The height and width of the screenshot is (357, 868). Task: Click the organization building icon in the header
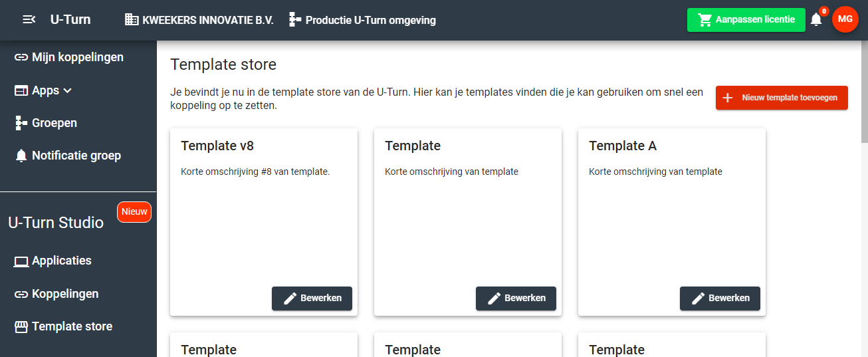[132, 20]
